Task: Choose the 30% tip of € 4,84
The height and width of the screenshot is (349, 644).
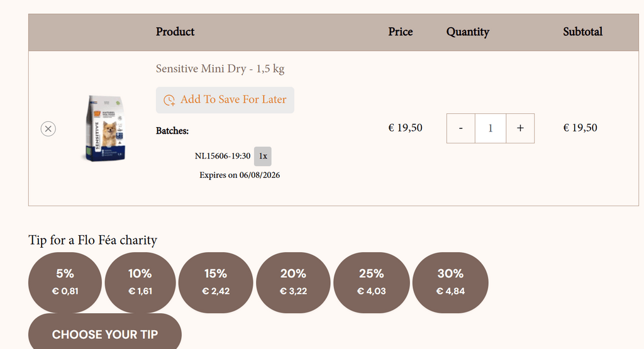Action: pyautogui.click(x=450, y=282)
